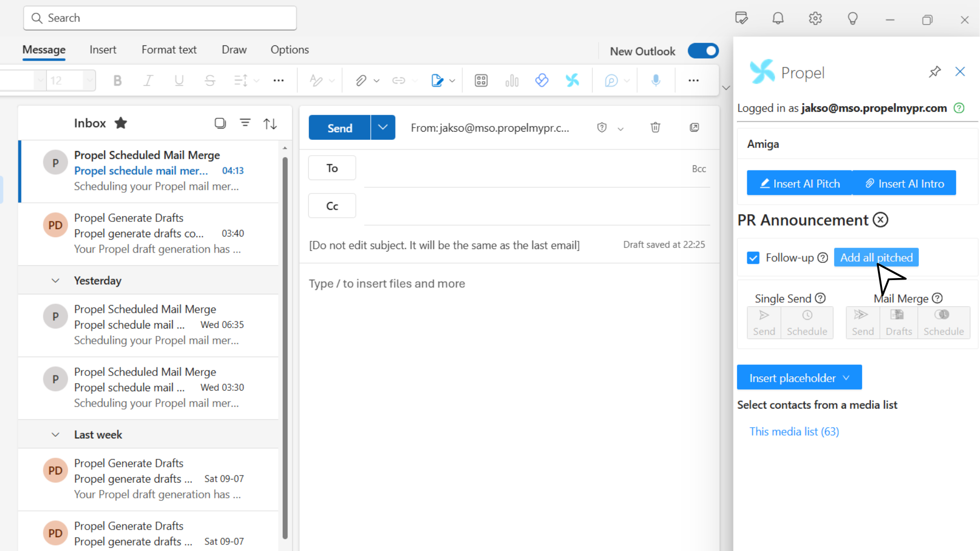The width and height of the screenshot is (980, 551).
Task: Switch to the Insert tab
Action: (103, 50)
